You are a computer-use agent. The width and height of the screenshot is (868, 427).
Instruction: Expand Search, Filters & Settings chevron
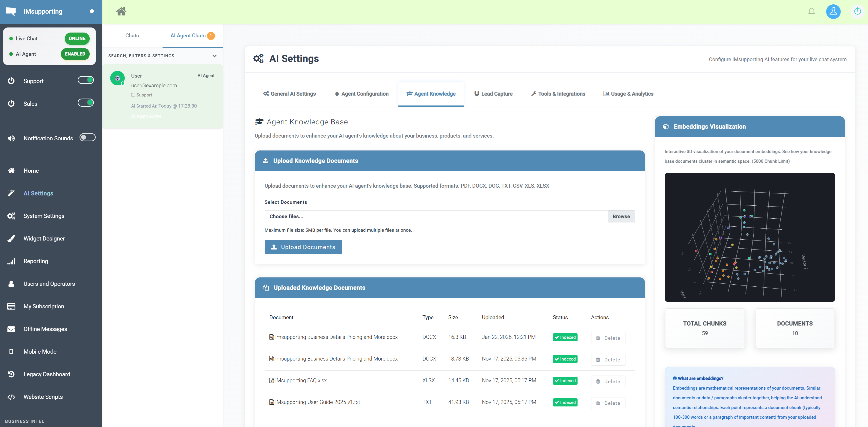tap(215, 56)
